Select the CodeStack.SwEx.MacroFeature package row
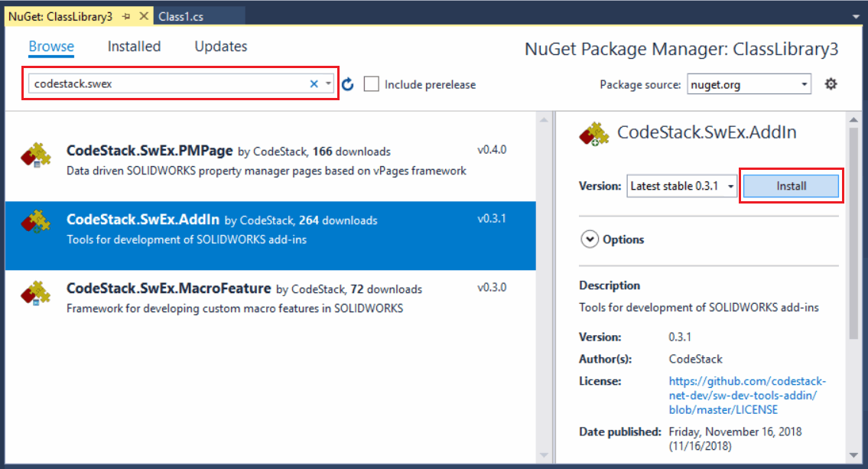 pos(270,304)
